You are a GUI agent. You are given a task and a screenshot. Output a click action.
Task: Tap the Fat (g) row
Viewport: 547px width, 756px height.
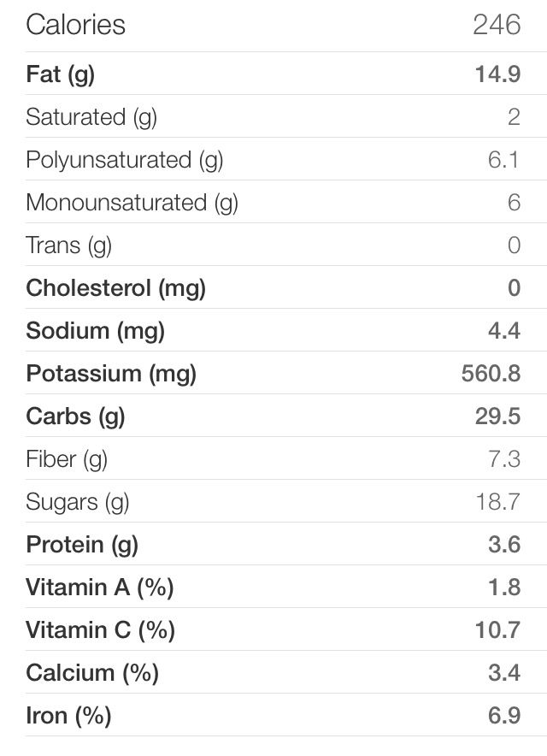coord(273,74)
